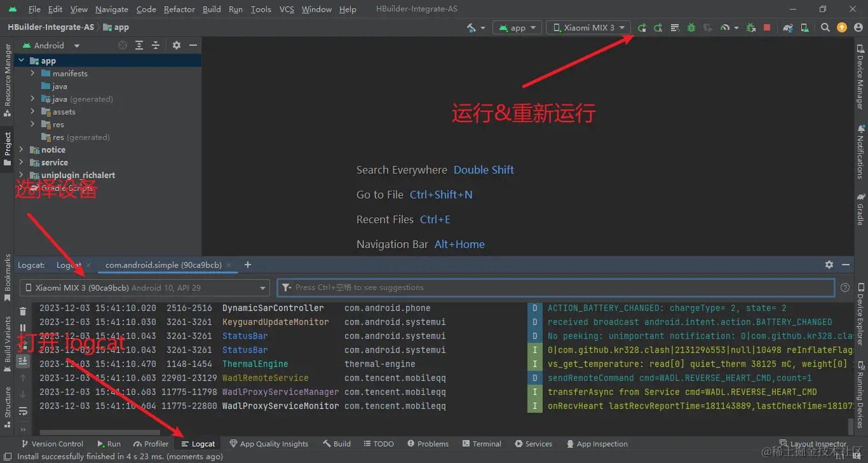The image size is (868, 463).
Task: Click the orange IDE update arrow icon
Action: click(842, 27)
